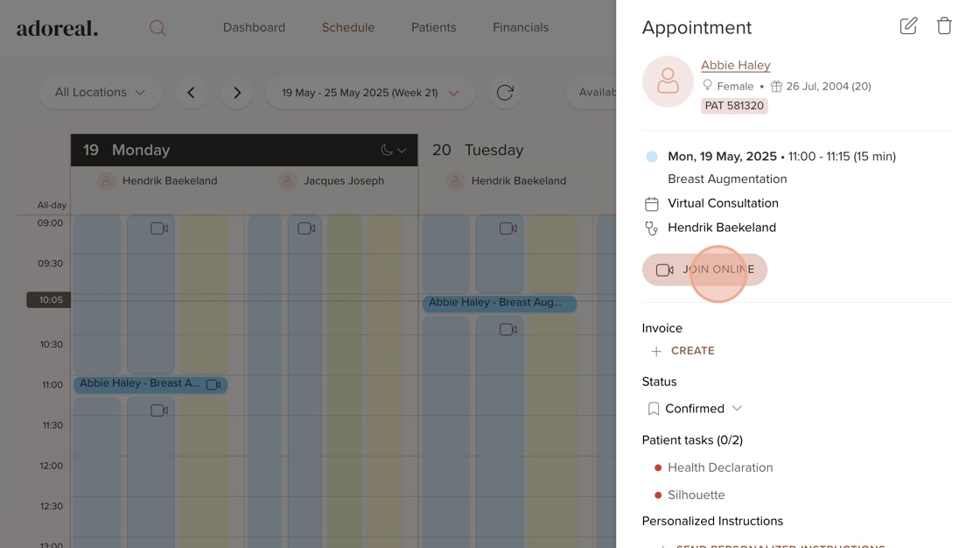Create a new invoice
The height and width of the screenshot is (548, 980).
683,351
